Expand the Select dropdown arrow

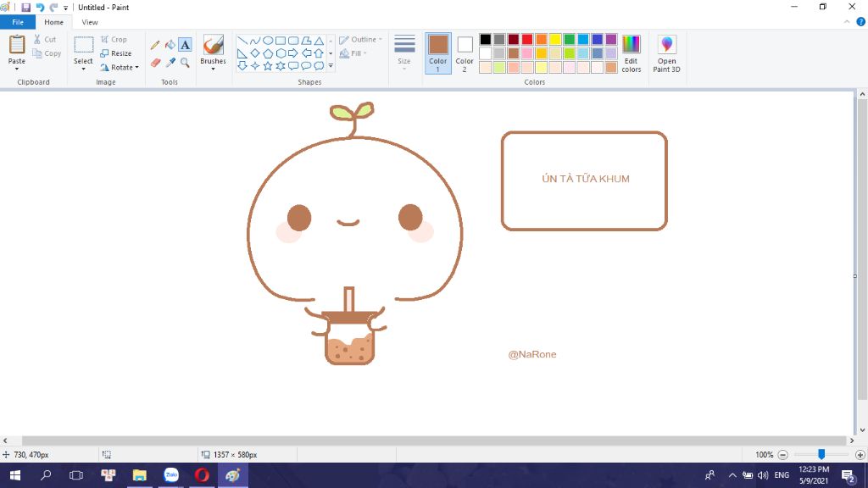click(x=84, y=69)
